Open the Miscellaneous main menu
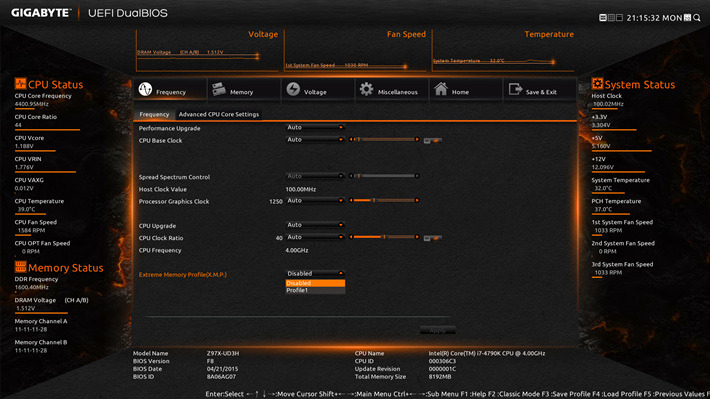 (x=392, y=89)
